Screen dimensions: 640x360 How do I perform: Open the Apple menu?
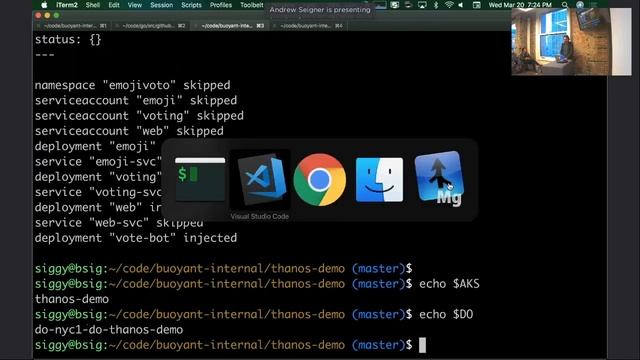44,5
